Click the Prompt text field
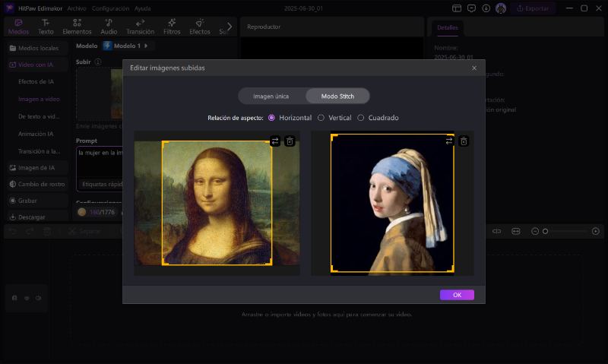 [100, 163]
